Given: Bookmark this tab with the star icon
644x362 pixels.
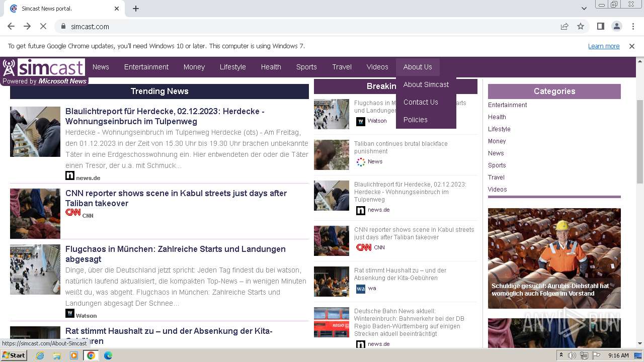Looking at the screenshot, I should [581, 26].
